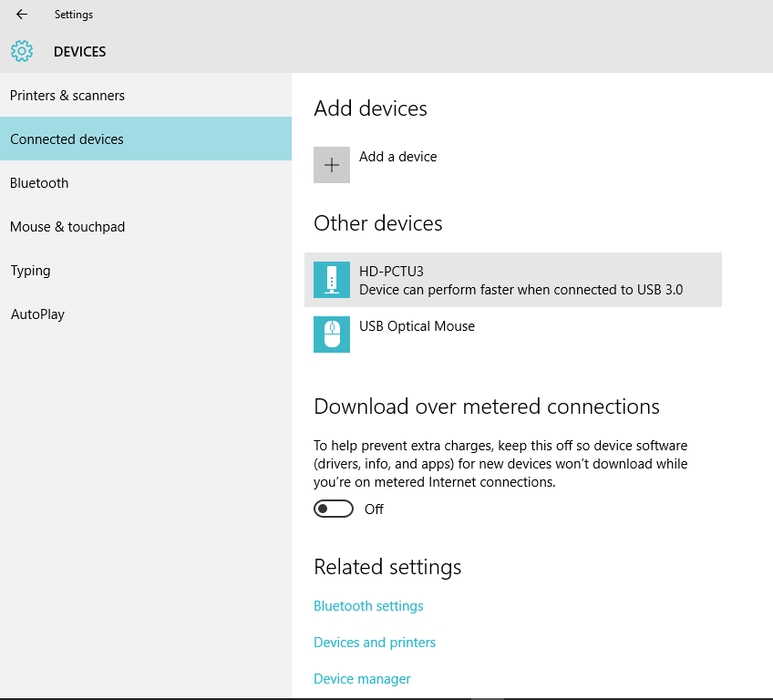773x700 pixels.
Task: Click the Add devices heading
Action: coord(370,108)
